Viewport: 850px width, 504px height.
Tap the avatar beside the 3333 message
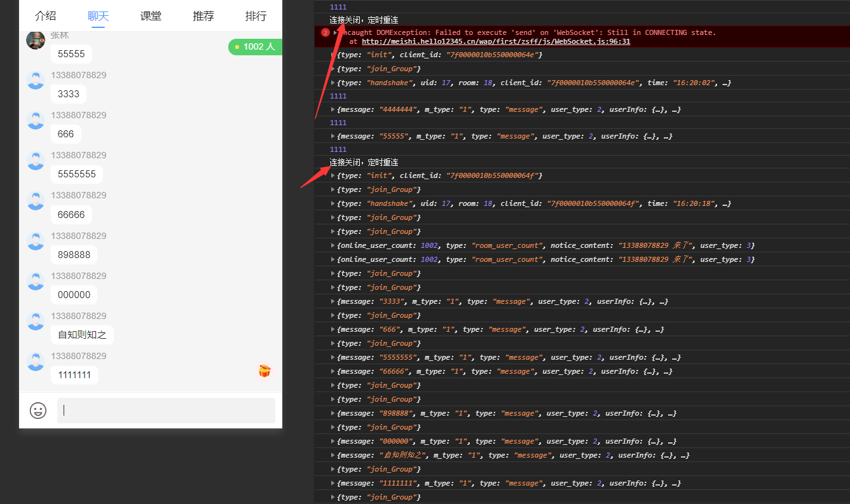[36, 80]
